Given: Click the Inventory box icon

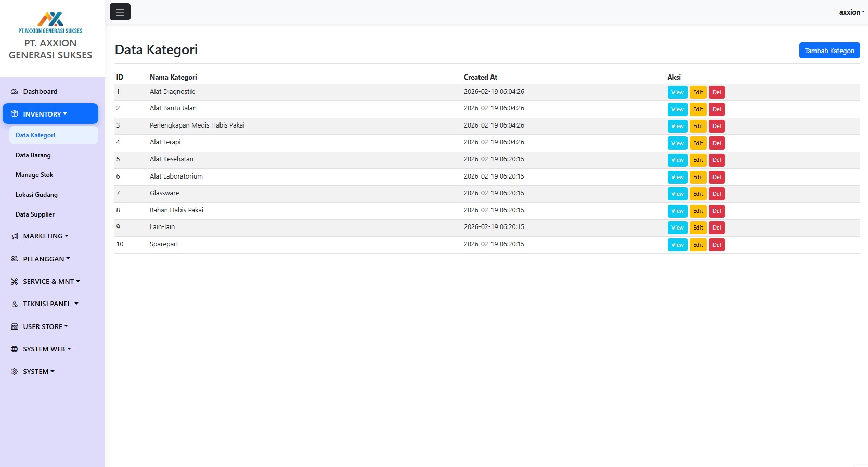Looking at the screenshot, I should (x=15, y=114).
